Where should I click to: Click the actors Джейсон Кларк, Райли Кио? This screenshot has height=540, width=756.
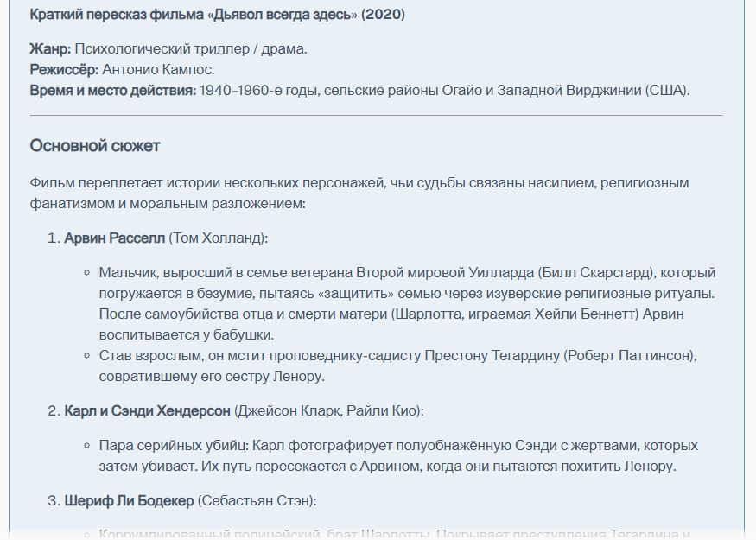327,410
